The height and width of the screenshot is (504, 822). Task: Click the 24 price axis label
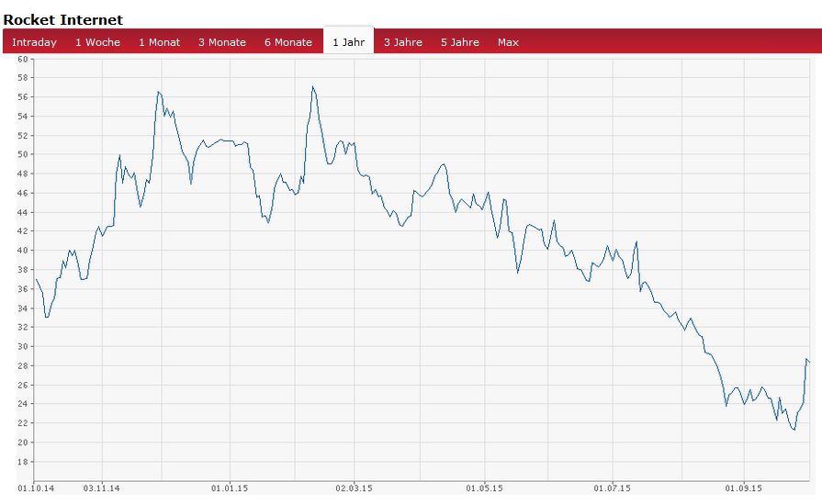[x=23, y=404]
